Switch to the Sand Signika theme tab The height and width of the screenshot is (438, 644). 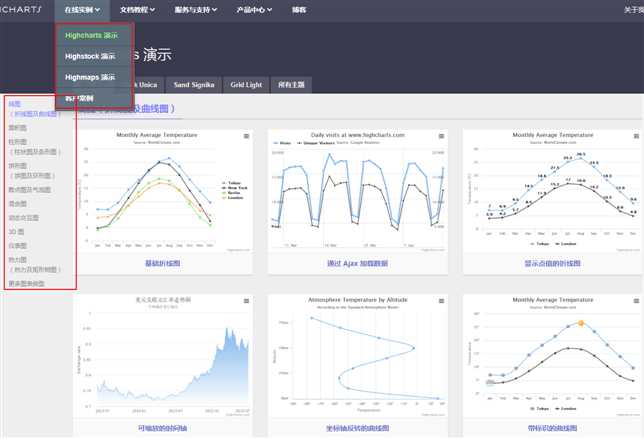(x=194, y=85)
